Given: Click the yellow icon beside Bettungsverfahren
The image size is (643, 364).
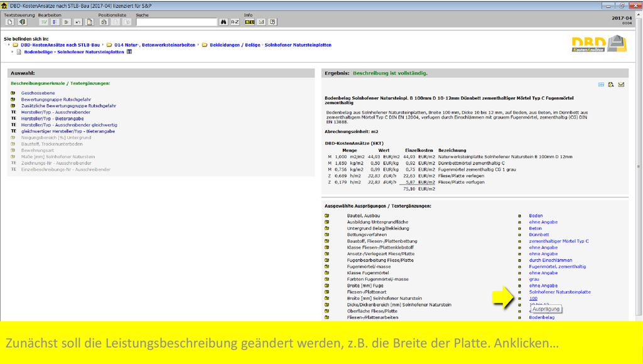Looking at the screenshot, I should pyautogui.click(x=327, y=235).
